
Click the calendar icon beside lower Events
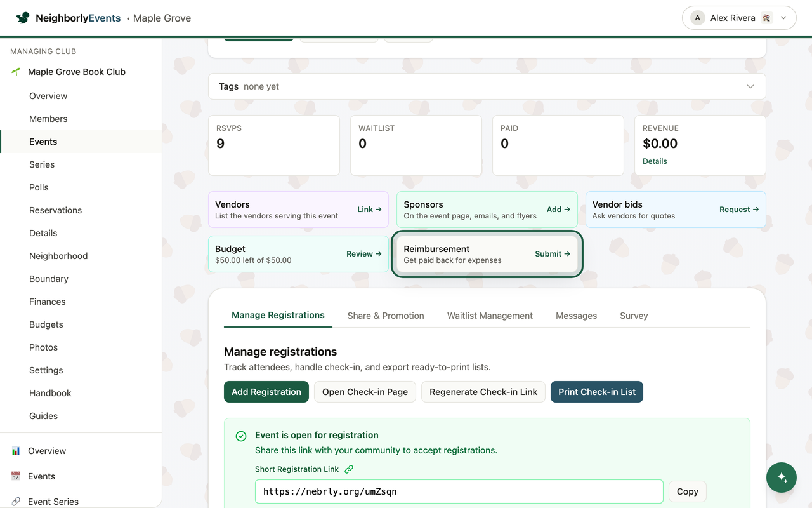tap(16, 476)
